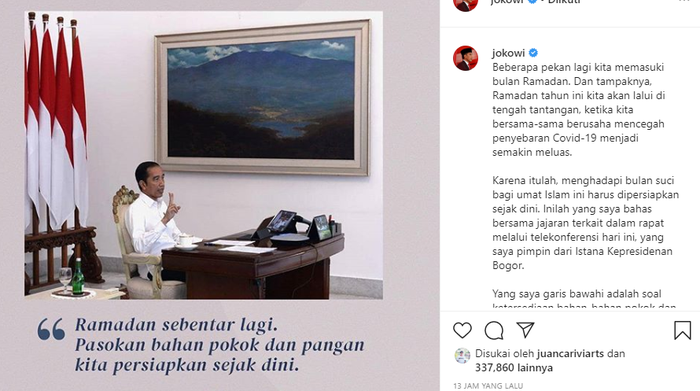Like the post with the heart icon
Image resolution: width=700 pixels, height=391 pixels.
coord(462,331)
